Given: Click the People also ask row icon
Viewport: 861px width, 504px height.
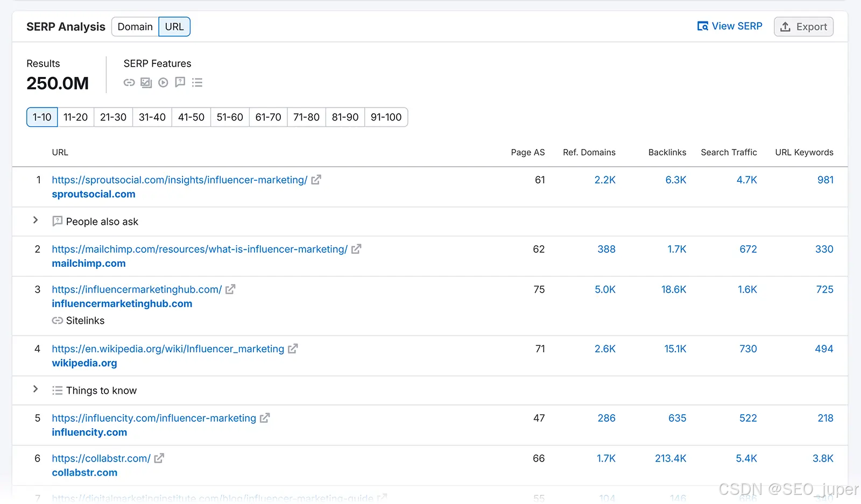Looking at the screenshot, I should pos(57,221).
